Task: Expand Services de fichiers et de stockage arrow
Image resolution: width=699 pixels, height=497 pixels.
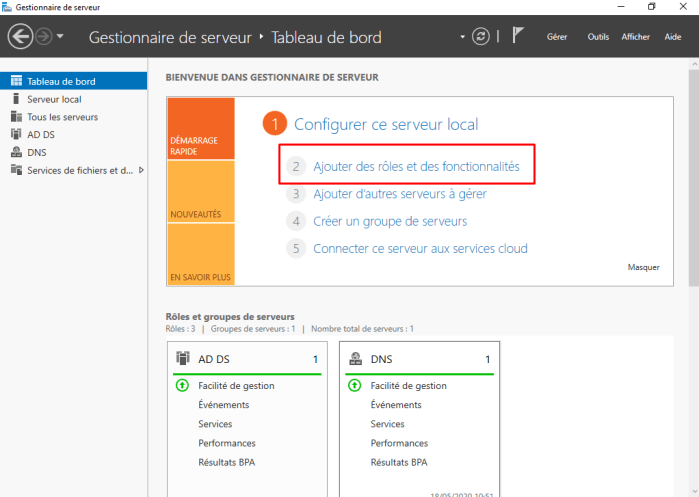Action: click(x=141, y=170)
